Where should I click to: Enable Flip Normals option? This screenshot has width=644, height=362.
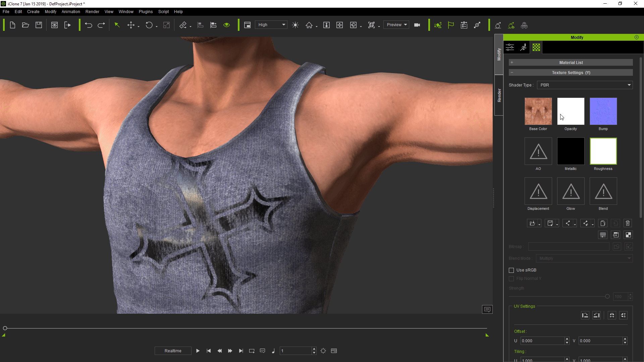[512, 279]
